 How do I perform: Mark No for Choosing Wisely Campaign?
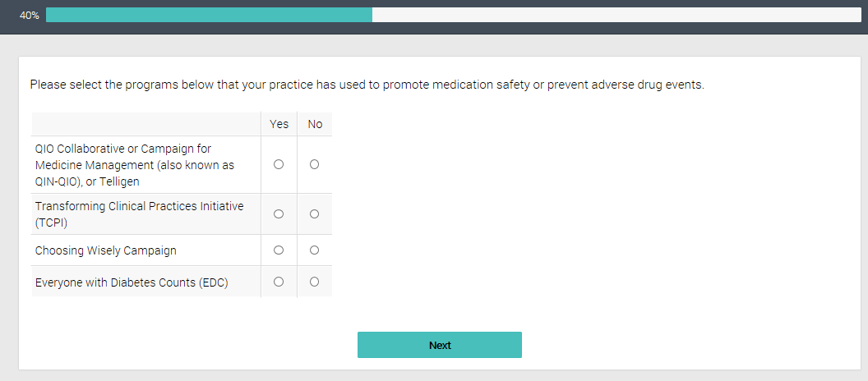click(x=314, y=250)
